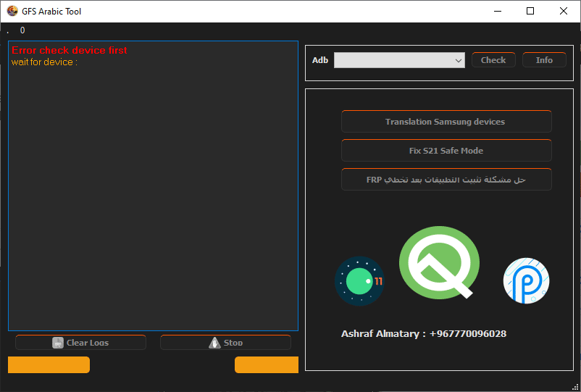
Task: Click the Android Q logo icon
Action: (439, 262)
